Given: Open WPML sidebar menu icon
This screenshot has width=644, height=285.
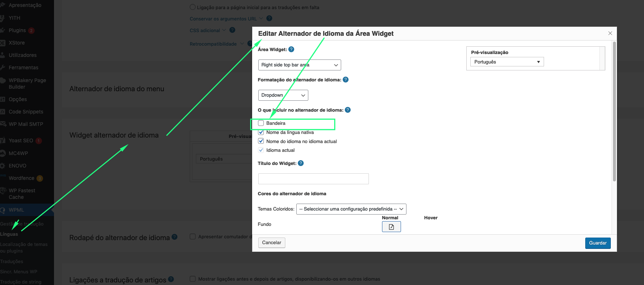Looking at the screenshot, I should [x=3, y=210].
